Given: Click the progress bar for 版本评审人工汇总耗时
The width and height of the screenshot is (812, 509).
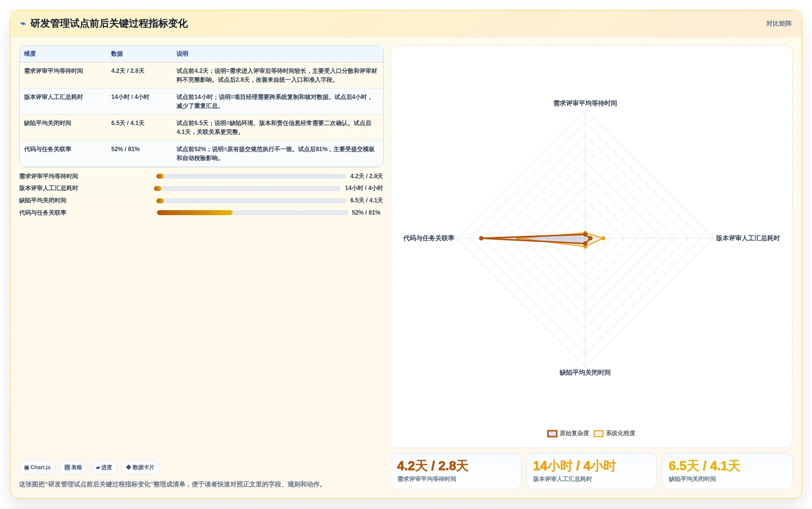Looking at the screenshot, I should (247, 189).
